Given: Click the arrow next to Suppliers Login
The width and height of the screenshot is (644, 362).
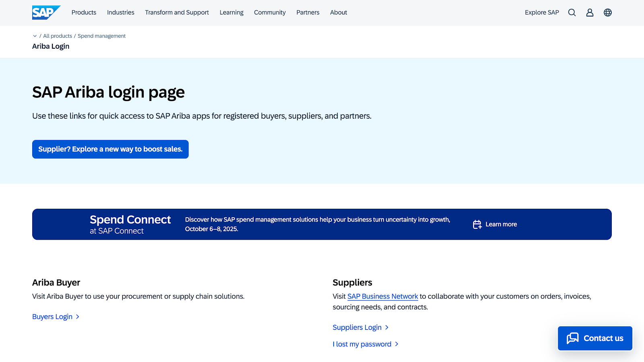Looking at the screenshot, I should click(x=387, y=327).
